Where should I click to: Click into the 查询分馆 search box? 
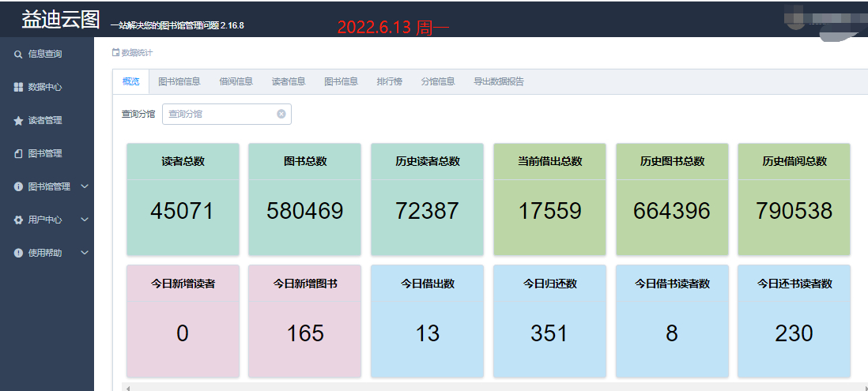(220, 114)
